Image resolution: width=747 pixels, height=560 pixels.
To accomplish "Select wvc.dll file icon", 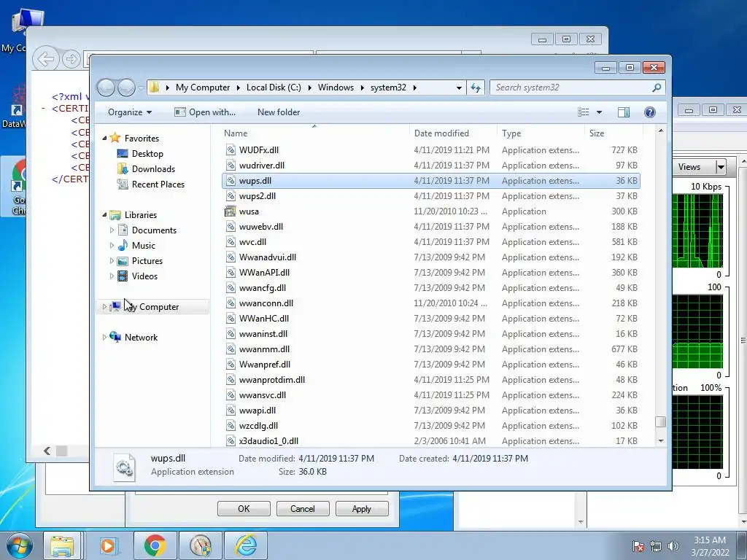I will pyautogui.click(x=231, y=242).
